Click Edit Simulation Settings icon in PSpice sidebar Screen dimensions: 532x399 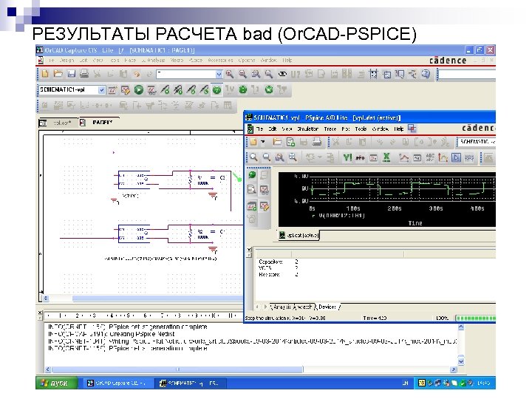(x=265, y=206)
